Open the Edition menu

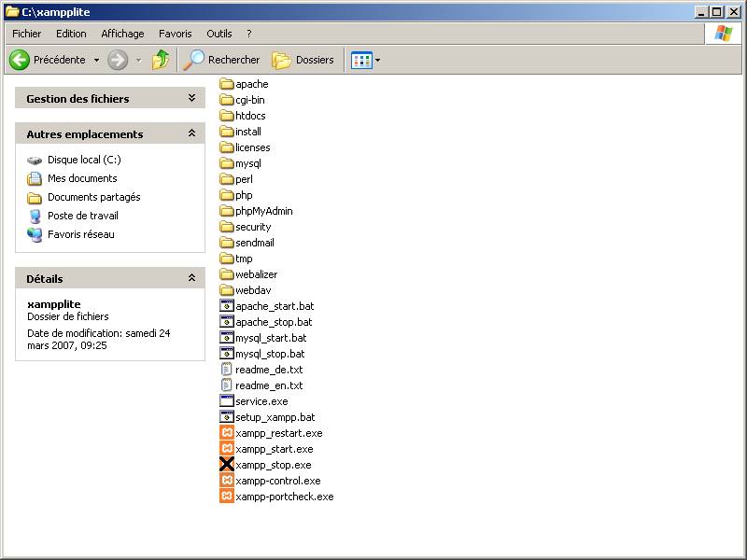71,34
